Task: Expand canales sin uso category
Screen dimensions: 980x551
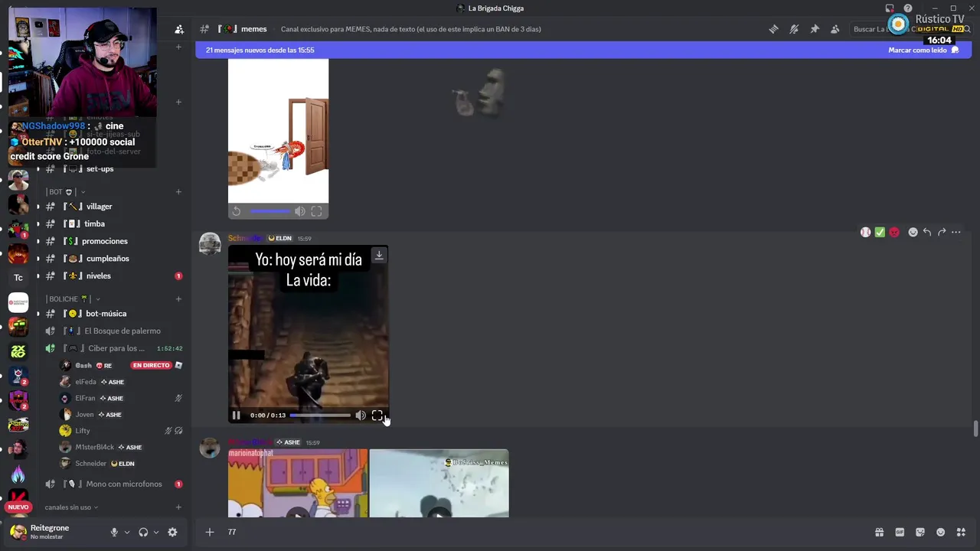Action: (x=71, y=507)
